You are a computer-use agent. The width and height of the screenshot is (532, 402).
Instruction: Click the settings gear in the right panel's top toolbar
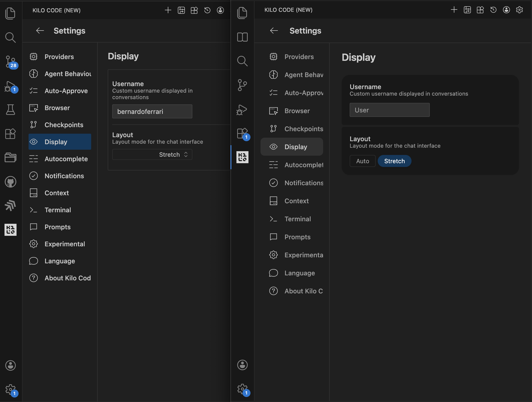(x=519, y=10)
